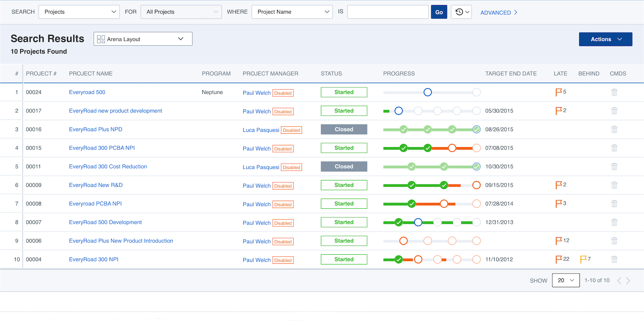Go to next results page arrow
The width and height of the screenshot is (644, 321).
[628, 280]
